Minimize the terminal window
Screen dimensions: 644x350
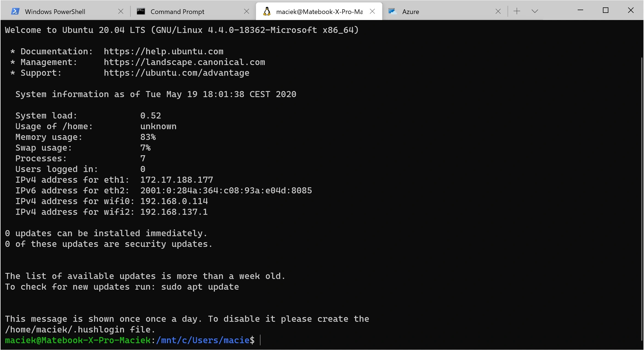click(580, 10)
